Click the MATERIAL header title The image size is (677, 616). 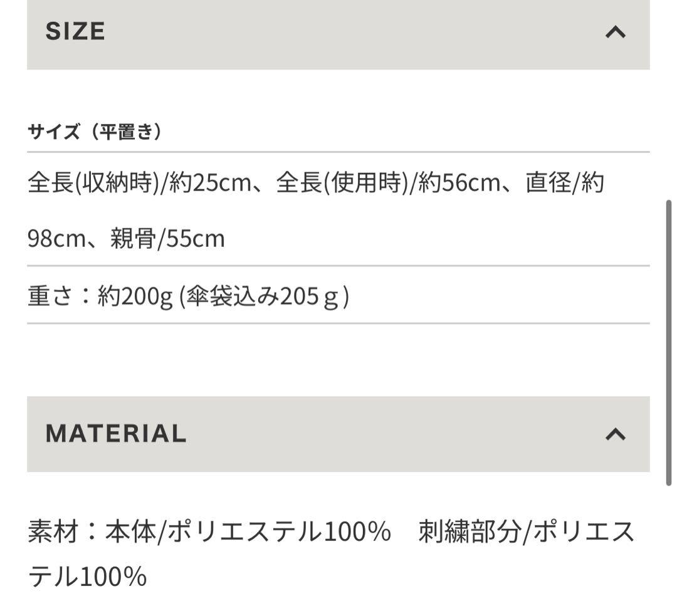coord(116,434)
